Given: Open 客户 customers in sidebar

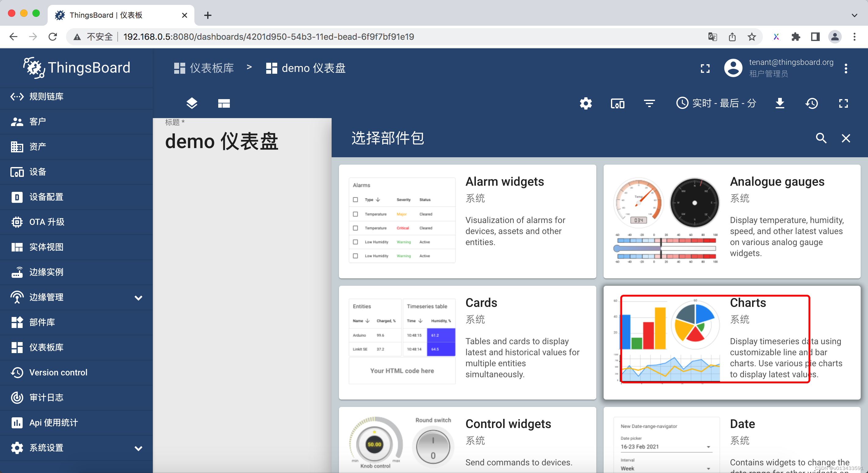Looking at the screenshot, I should pyautogui.click(x=76, y=121).
